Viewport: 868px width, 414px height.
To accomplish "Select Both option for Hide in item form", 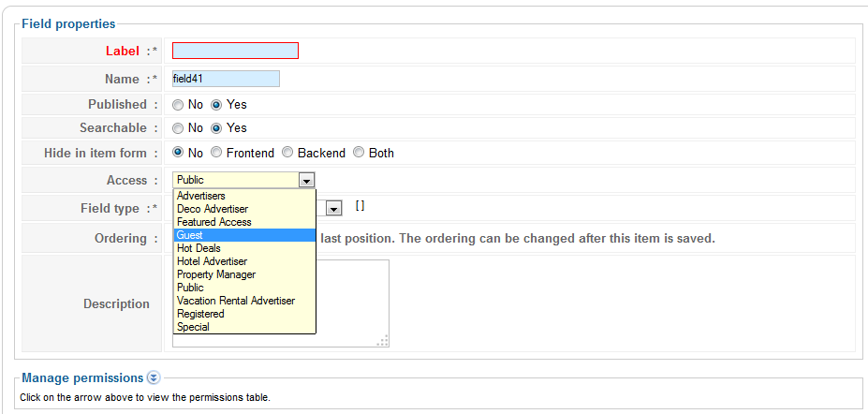I will point(359,152).
